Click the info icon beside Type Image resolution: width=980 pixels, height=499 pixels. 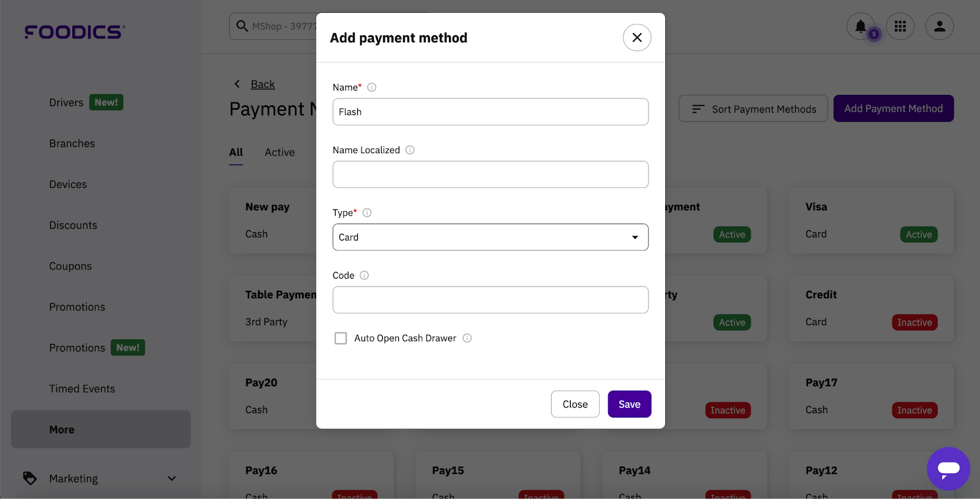coord(367,213)
